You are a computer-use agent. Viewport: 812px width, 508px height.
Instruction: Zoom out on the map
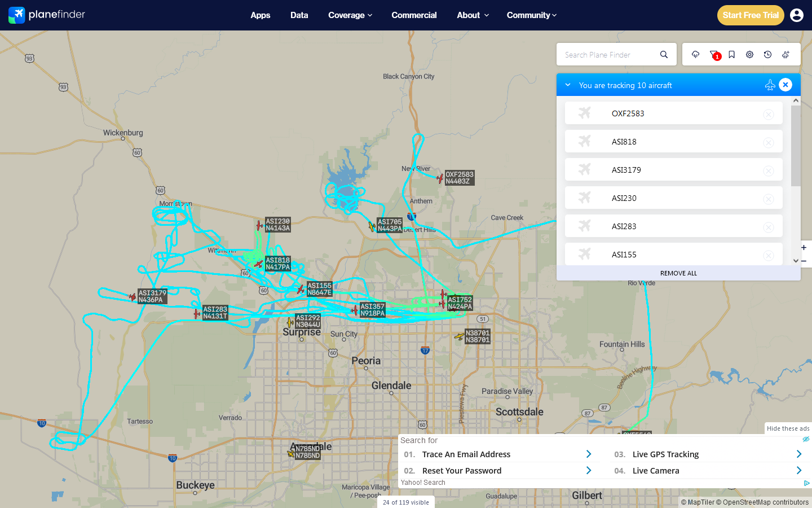804,261
